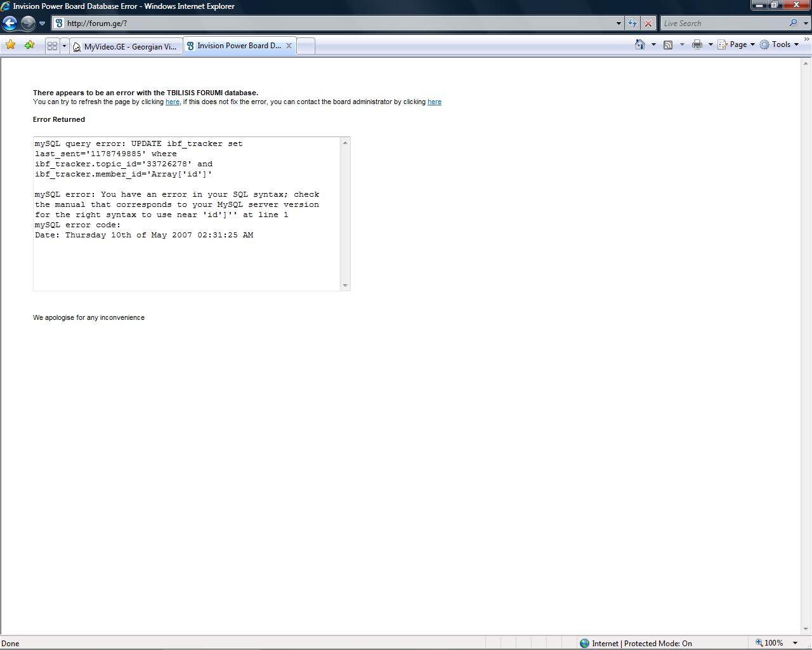Expand the zoom level dropdown arrow
This screenshot has width=812, height=650.
coord(796,643)
